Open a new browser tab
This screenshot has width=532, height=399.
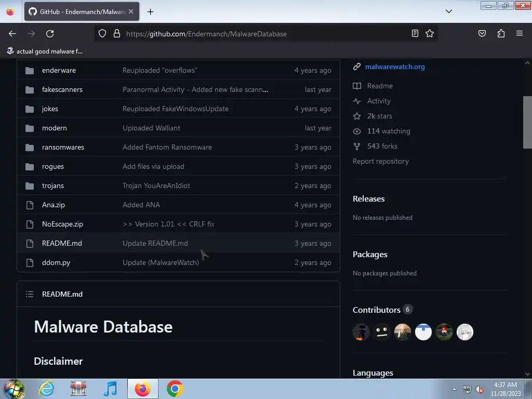(150, 12)
